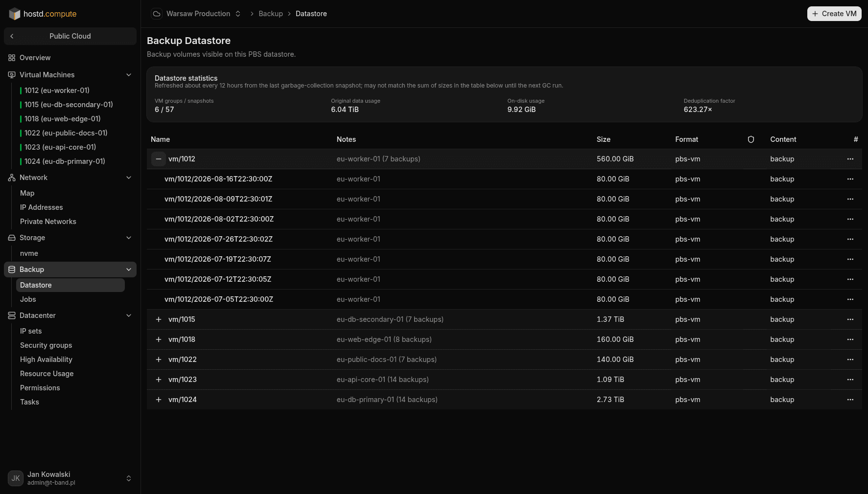Open actions menu for vm/1015 row
The image size is (868, 494).
coord(850,319)
